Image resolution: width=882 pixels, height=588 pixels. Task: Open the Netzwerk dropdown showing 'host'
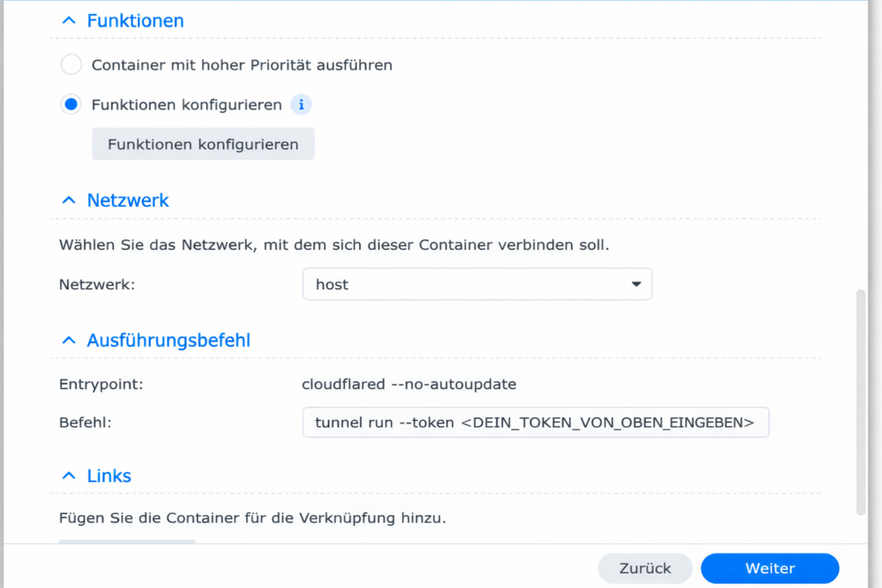coord(476,284)
